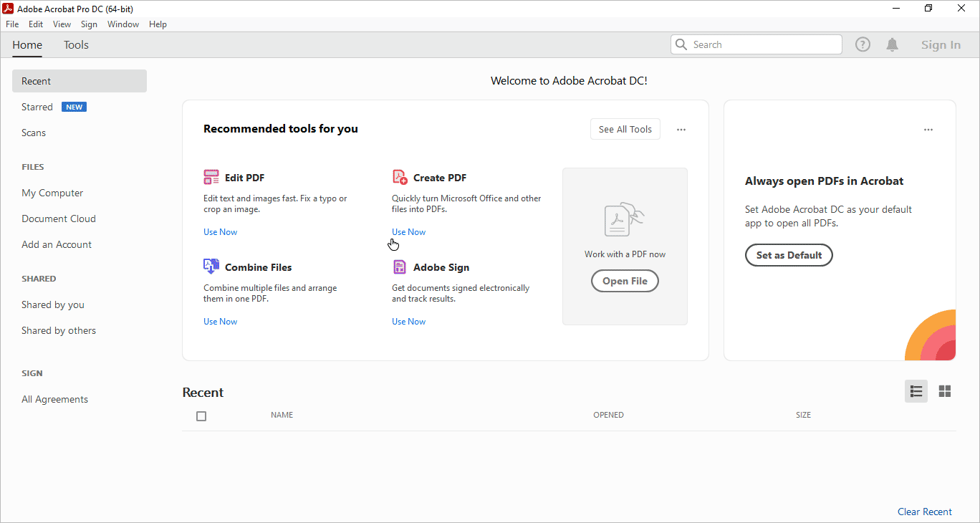
Task: Open the Sign menu
Action: pyautogui.click(x=89, y=24)
